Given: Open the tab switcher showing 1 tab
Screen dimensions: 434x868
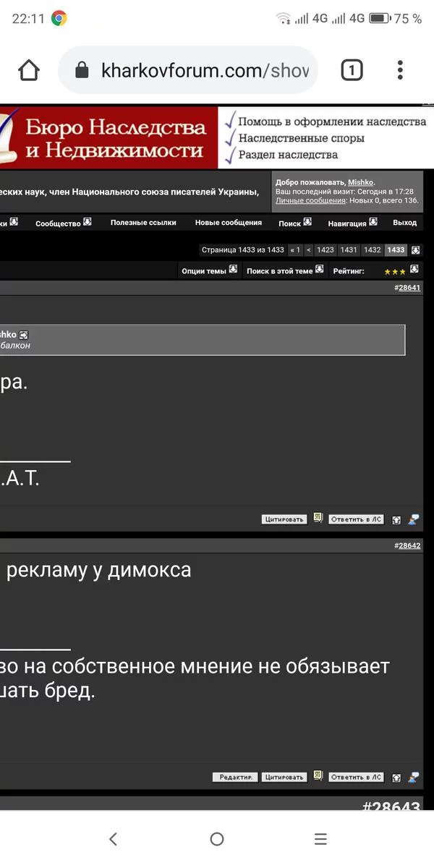Looking at the screenshot, I should point(351,70).
